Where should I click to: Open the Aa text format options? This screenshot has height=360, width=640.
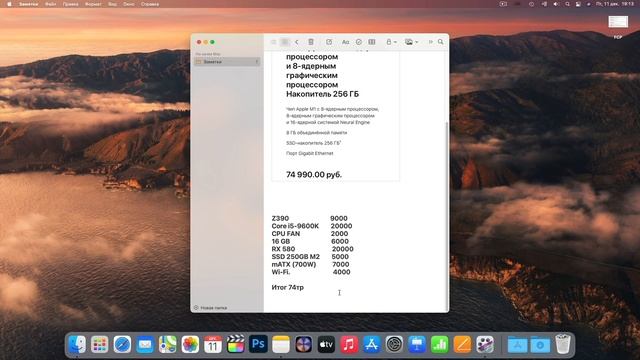(345, 42)
